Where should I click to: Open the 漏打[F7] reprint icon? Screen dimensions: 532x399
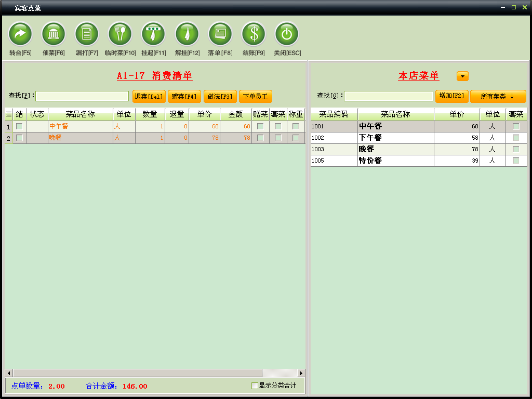tap(87, 34)
